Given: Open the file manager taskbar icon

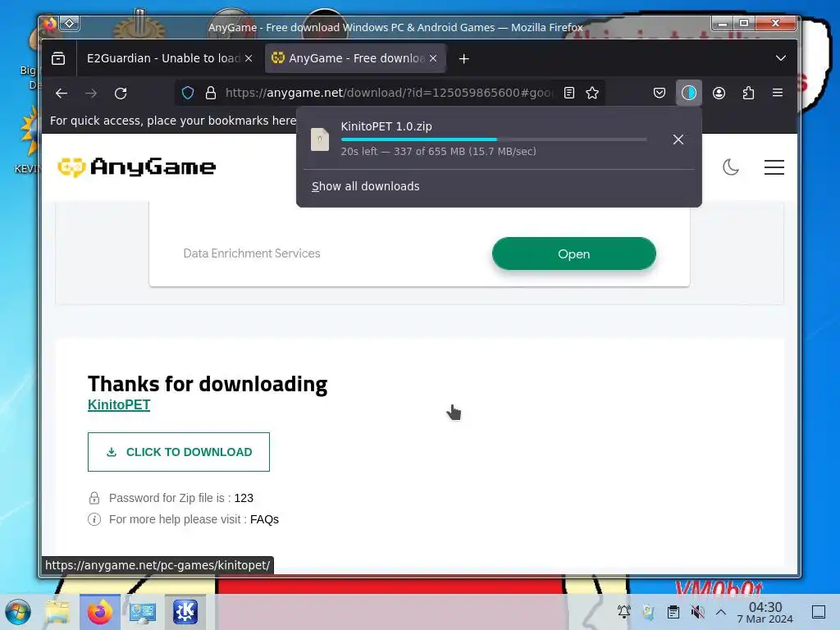Looking at the screenshot, I should [57, 612].
